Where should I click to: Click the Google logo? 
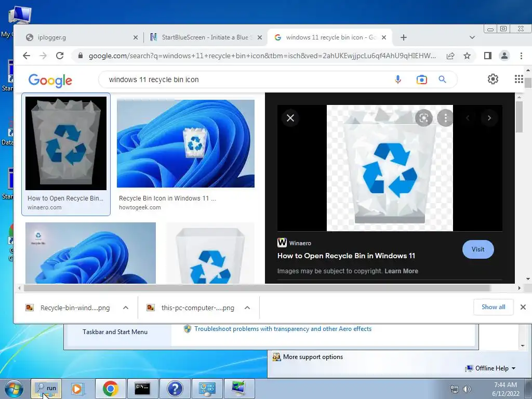pyautogui.click(x=50, y=81)
